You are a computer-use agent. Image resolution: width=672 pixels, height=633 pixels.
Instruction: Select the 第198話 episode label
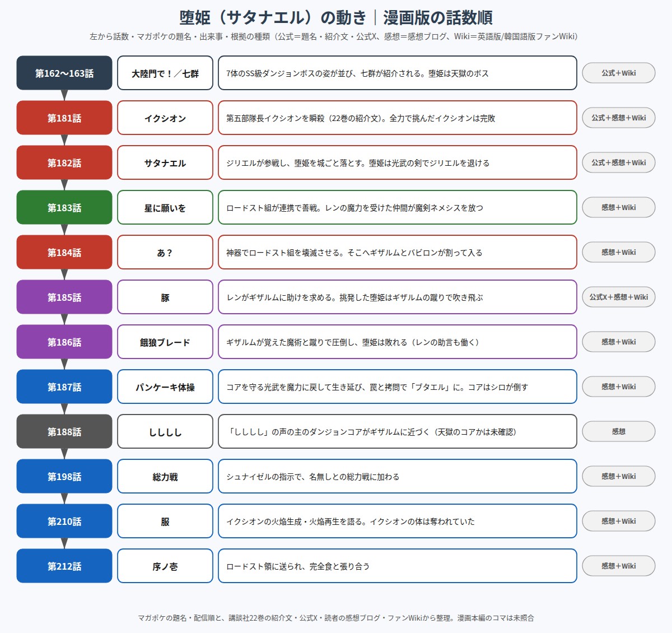[64, 476]
